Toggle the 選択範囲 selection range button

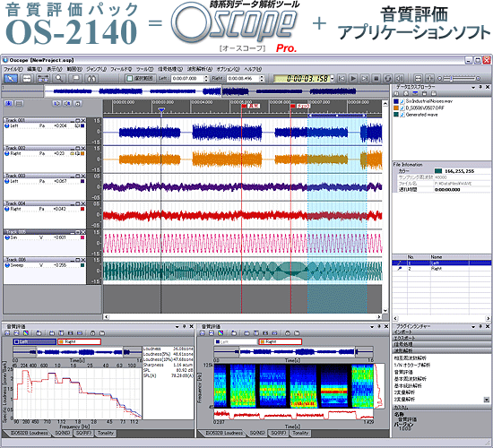point(140,78)
